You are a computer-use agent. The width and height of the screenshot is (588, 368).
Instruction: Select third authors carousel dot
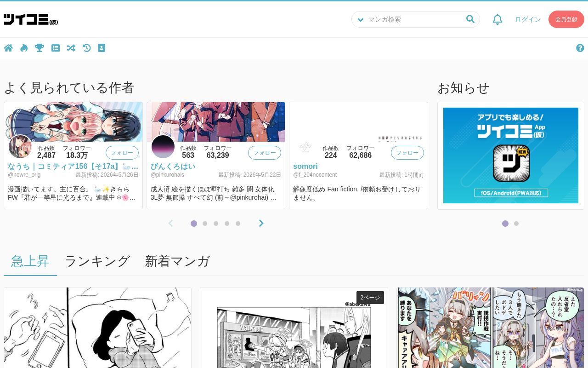(x=216, y=224)
